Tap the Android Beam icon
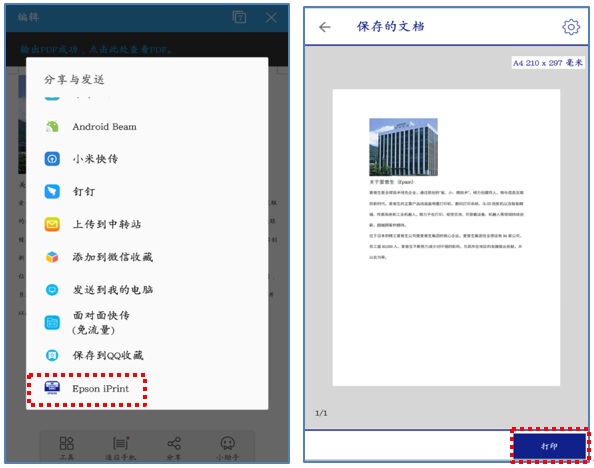Image resolution: width=594 pixels, height=468 pixels. pyautogui.click(x=52, y=127)
